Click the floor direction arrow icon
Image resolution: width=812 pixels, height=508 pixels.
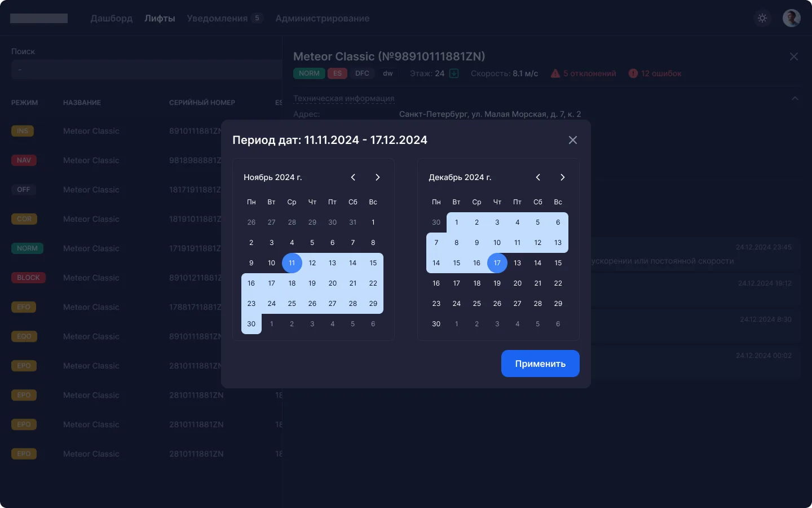pos(454,73)
